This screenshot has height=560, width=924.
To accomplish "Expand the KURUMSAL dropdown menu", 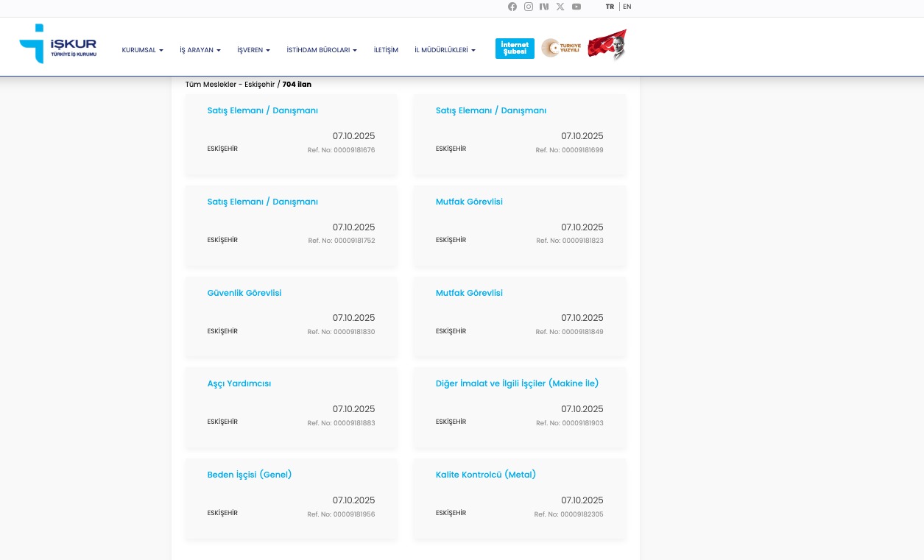I will pyautogui.click(x=142, y=50).
